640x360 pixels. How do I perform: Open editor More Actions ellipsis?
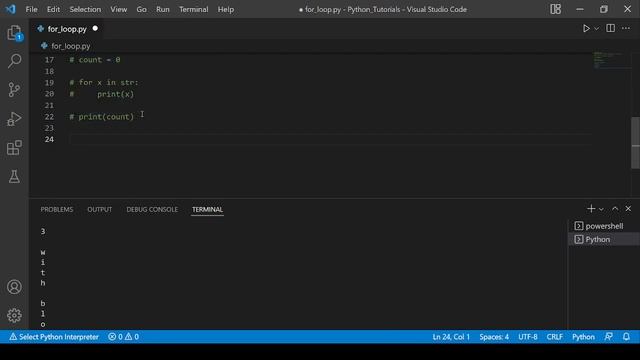pos(626,28)
